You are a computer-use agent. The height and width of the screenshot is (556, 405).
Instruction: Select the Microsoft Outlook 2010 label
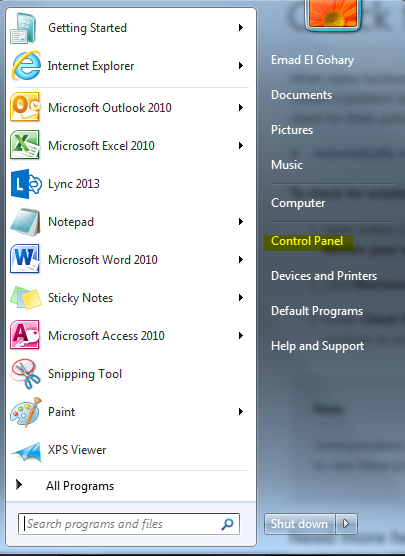(110, 107)
